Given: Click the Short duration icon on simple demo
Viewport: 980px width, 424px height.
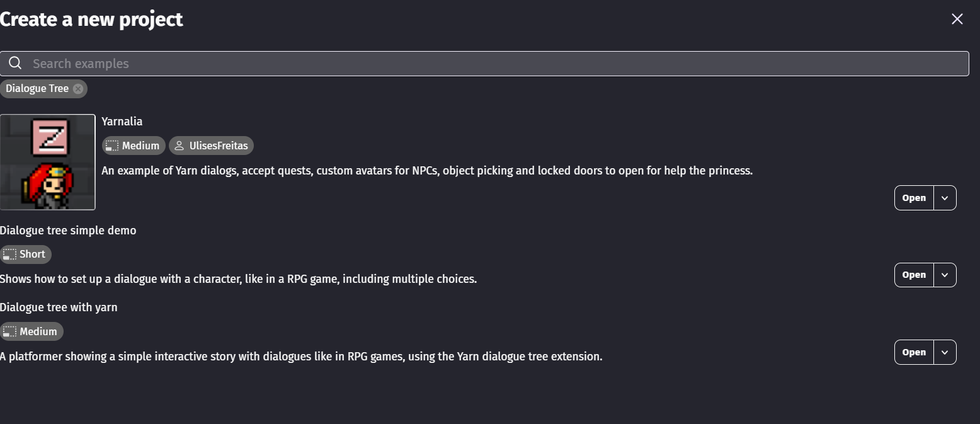Looking at the screenshot, I should point(9,254).
